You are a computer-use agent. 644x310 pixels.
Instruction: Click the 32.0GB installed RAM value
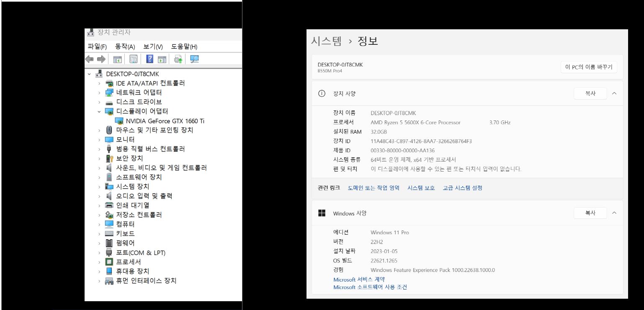point(379,132)
